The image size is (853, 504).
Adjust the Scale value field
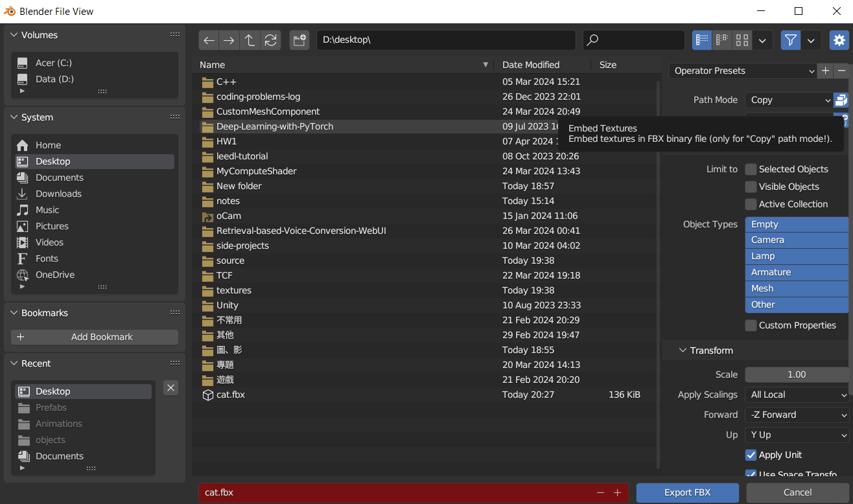tap(797, 374)
